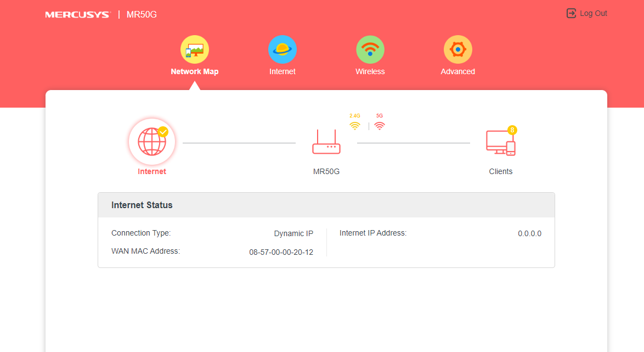Open the Advanced gear icon
644x352 pixels.
point(458,49)
